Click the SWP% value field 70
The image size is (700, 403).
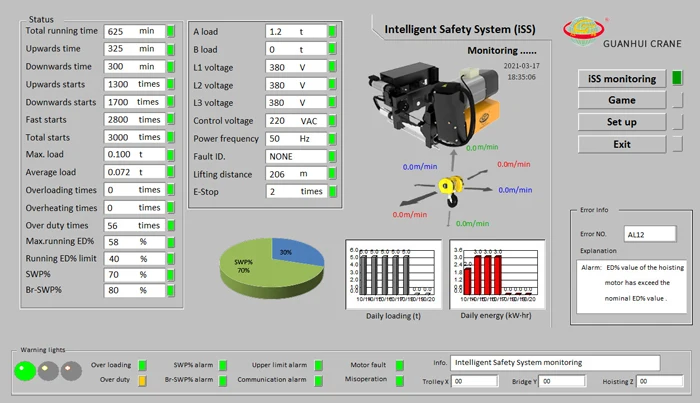(x=134, y=275)
